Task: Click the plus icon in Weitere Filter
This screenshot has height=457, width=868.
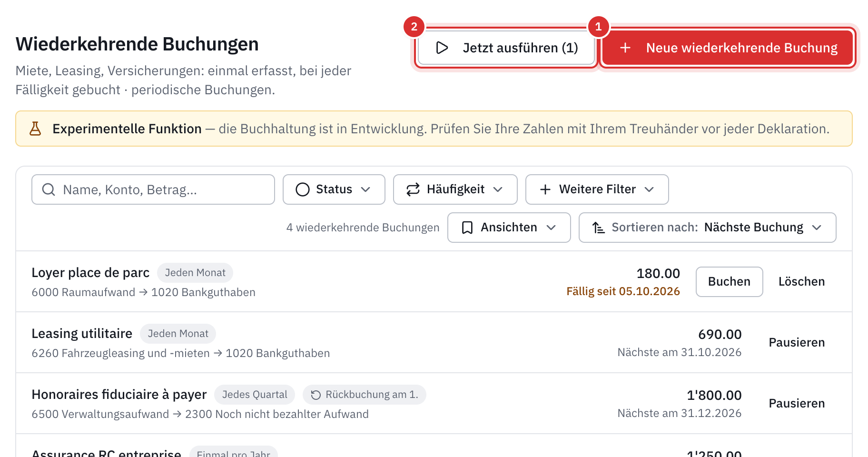Action: click(x=545, y=189)
